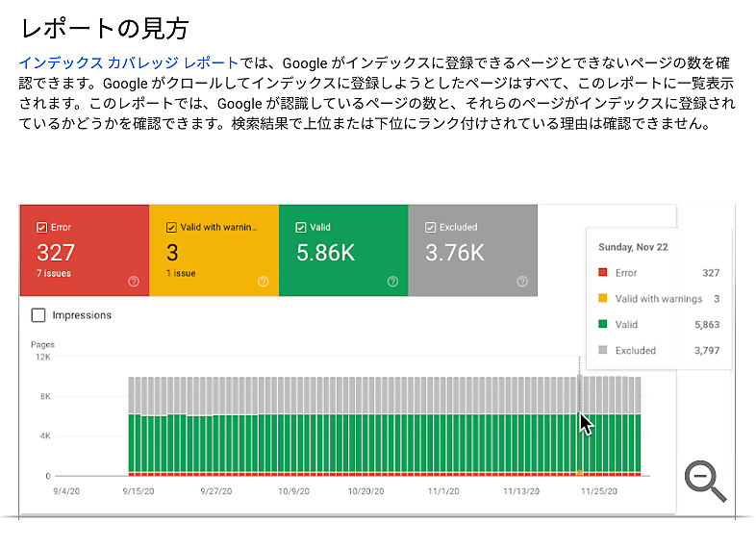The image size is (756, 547).
Task: Click the help icon in Error card
Action: [134, 282]
